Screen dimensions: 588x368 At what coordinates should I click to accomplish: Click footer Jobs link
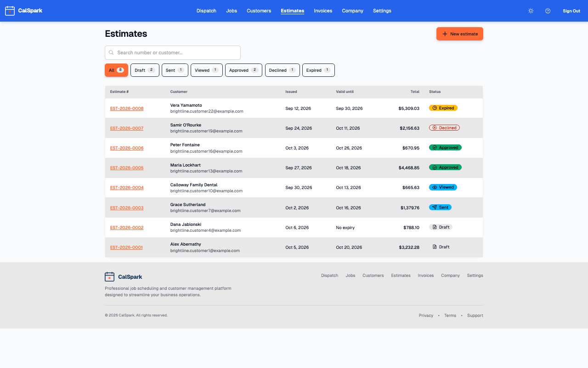351,276
